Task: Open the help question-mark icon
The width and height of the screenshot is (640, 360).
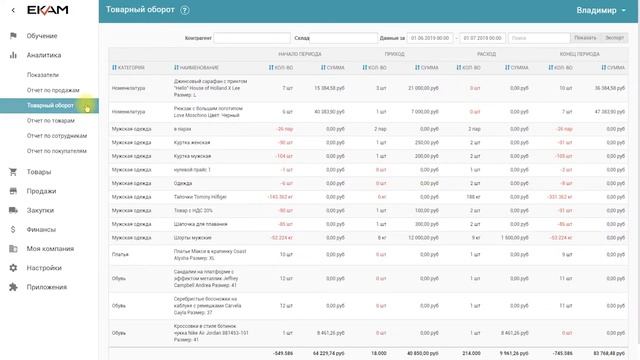Action: pyautogui.click(x=185, y=10)
